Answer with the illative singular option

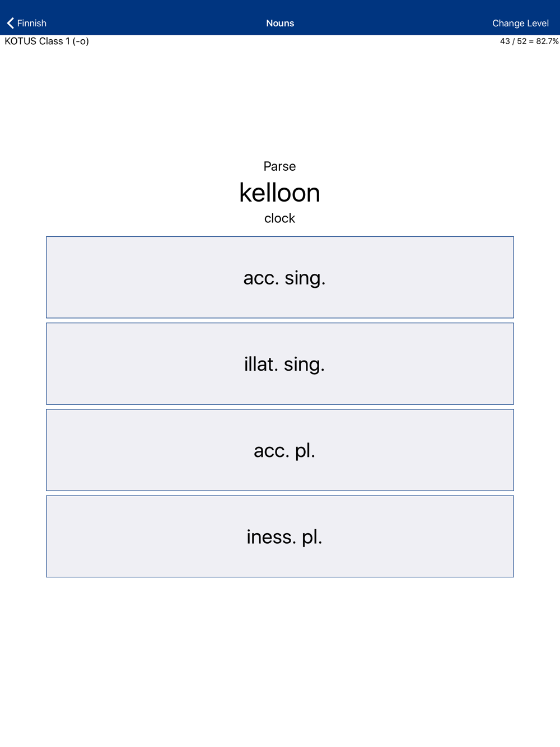pos(280,363)
